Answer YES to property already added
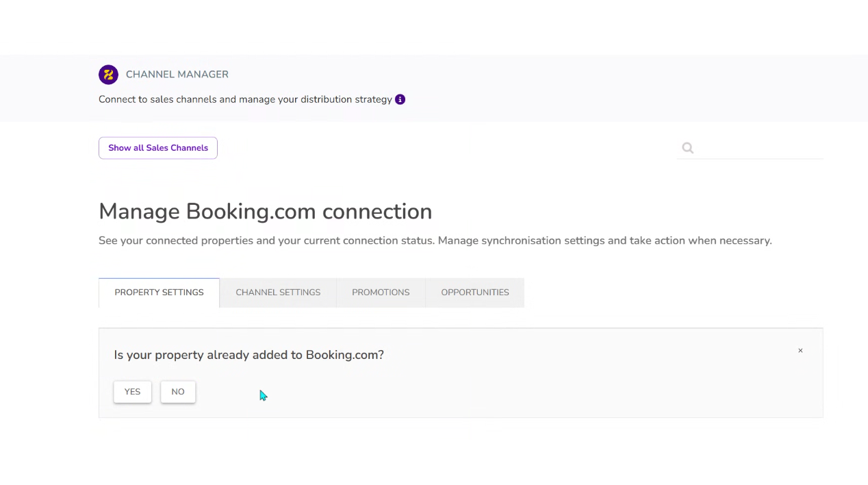The image size is (868, 485). click(x=132, y=392)
